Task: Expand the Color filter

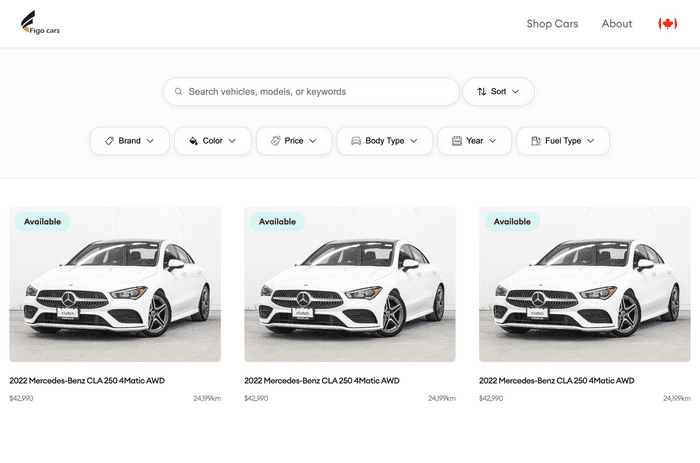Action: pos(212,141)
